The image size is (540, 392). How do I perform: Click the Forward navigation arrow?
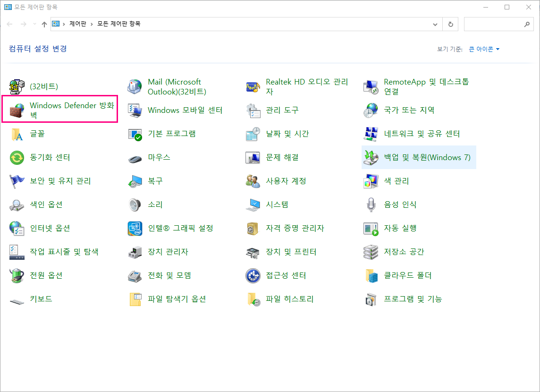click(24, 24)
